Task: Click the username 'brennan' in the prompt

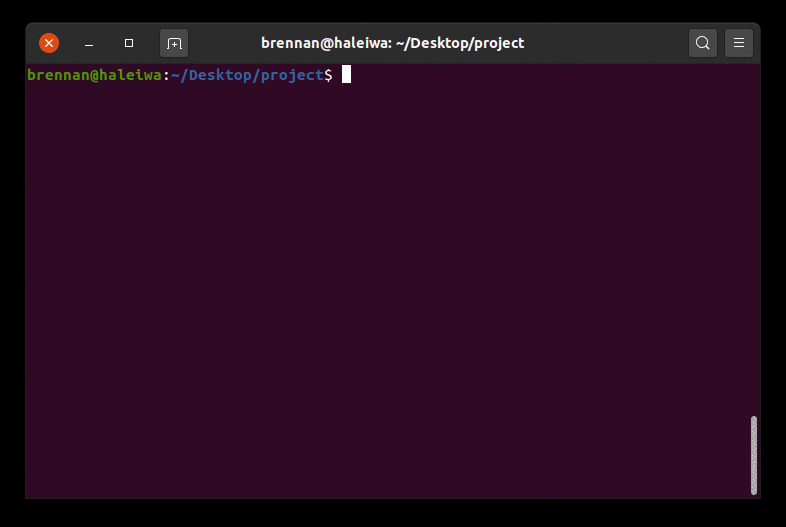Action: [58, 75]
